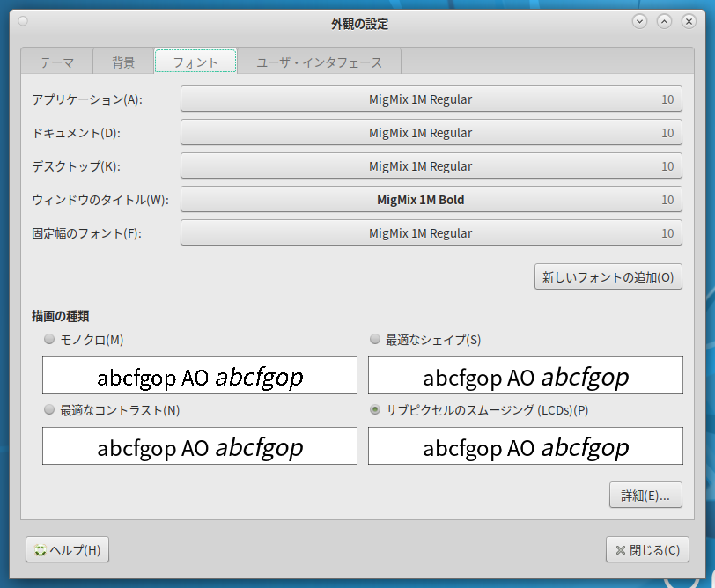Select the フォント tab
The height and width of the screenshot is (588, 715).
click(195, 61)
